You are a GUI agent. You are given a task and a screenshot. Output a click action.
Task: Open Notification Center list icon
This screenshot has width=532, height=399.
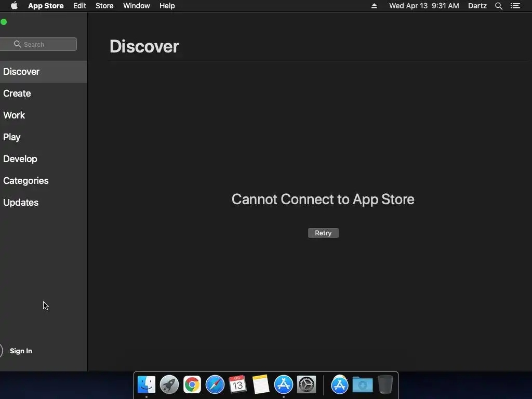click(x=515, y=6)
